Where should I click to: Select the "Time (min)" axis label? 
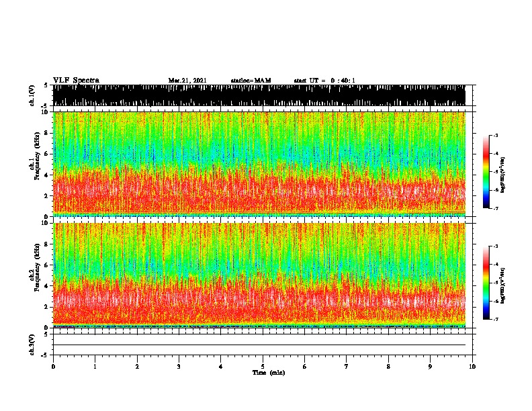[x=269, y=373]
